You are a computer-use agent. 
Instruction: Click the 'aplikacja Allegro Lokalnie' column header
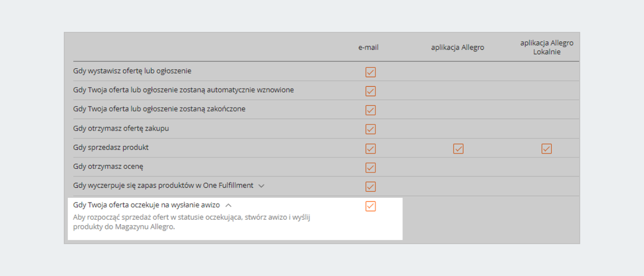tap(546, 47)
